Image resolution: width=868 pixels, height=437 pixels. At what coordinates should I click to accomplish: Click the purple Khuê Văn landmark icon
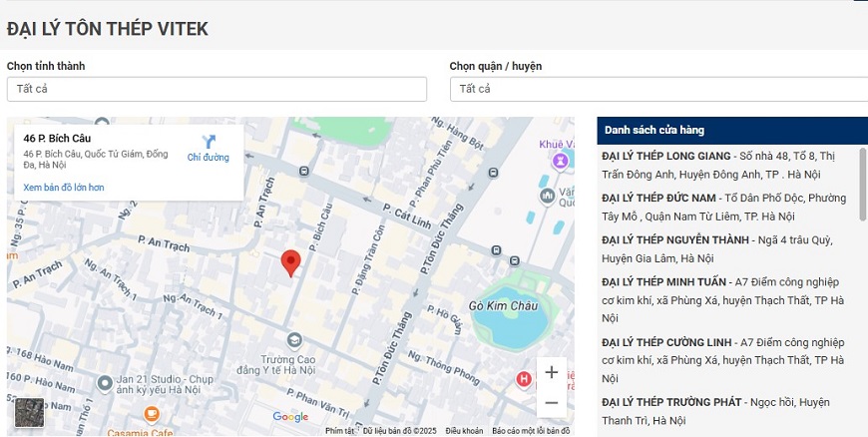coord(561,162)
